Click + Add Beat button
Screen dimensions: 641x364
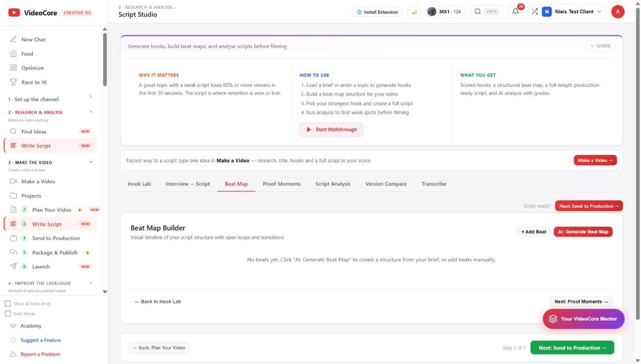tap(534, 232)
